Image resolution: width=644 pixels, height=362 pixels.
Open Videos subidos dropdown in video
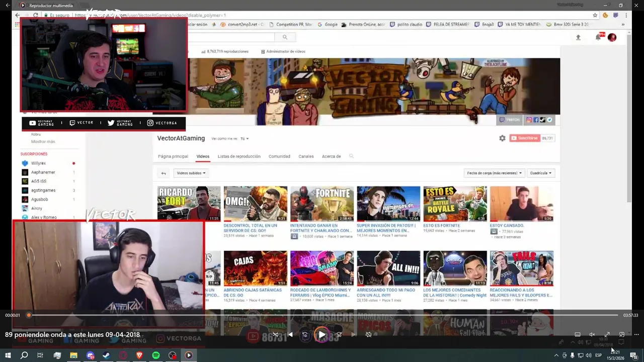(x=191, y=173)
